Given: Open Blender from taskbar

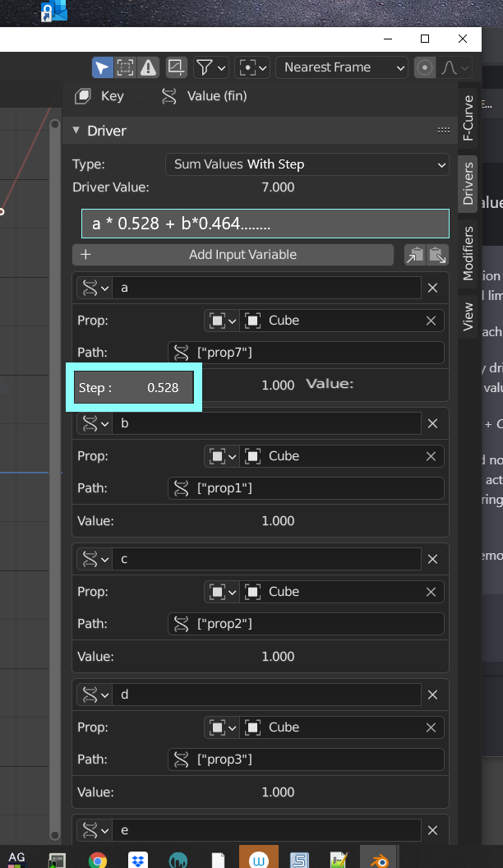Looking at the screenshot, I should [379, 859].
